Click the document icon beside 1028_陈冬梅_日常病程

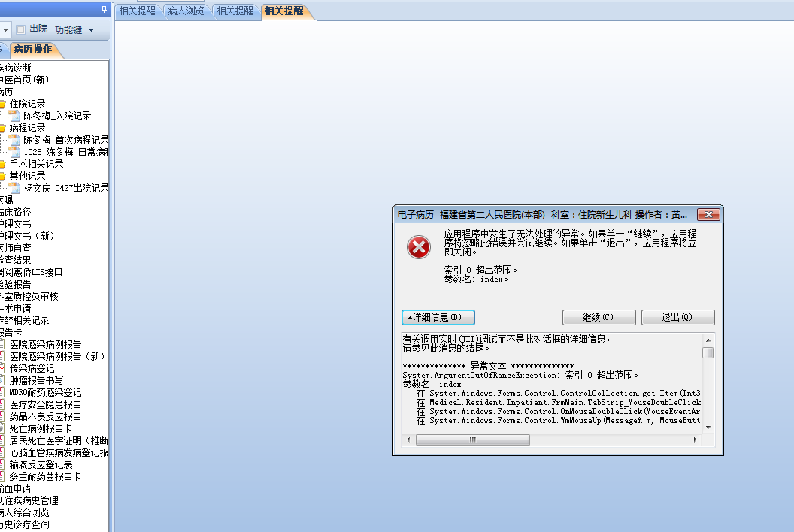click(x=15, y=152)
